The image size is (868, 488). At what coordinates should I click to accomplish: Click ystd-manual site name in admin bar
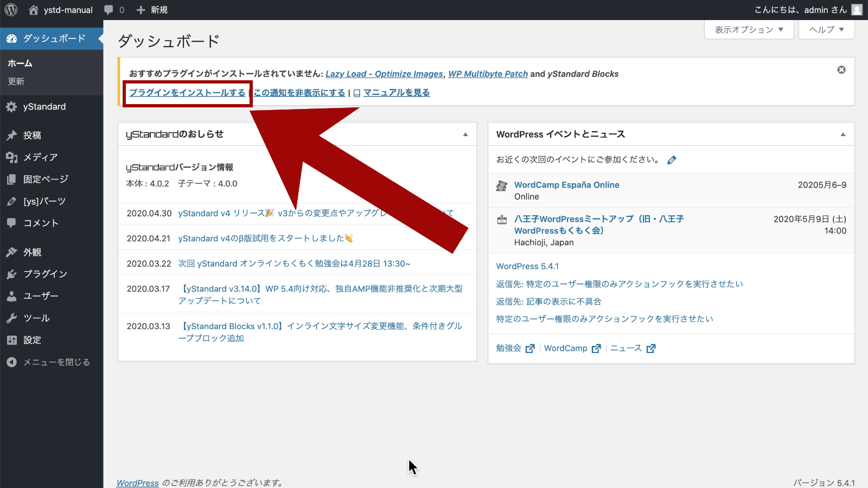pos(68,10)
